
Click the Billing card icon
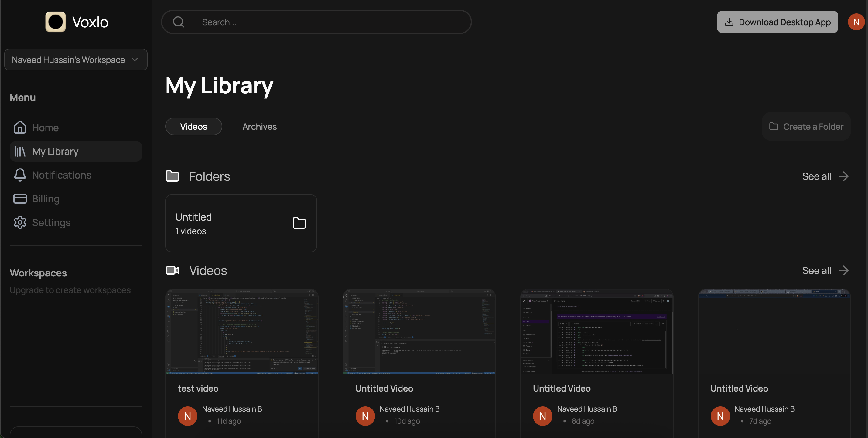20,198
